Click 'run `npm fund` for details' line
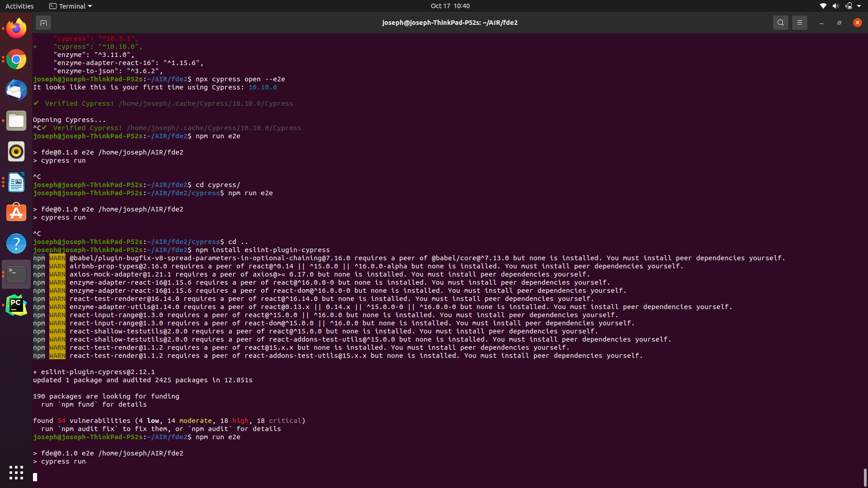Image resolution: width=868 pixels, height=488 pixels. click(x=94, y=404)
